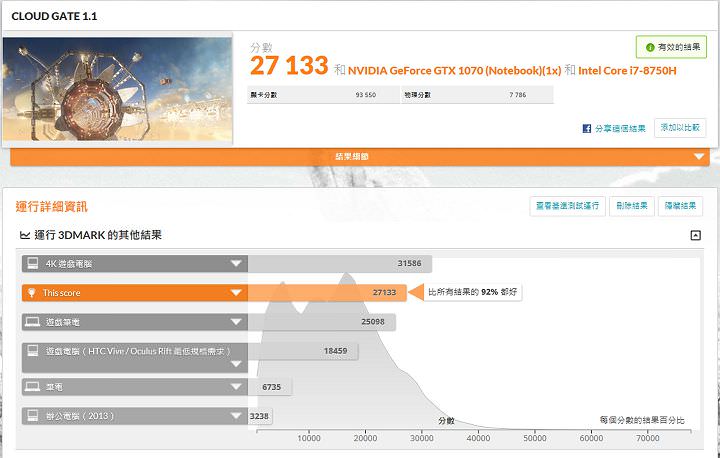
Task: Click the 添加以比較 button
Action: (679, 128)
